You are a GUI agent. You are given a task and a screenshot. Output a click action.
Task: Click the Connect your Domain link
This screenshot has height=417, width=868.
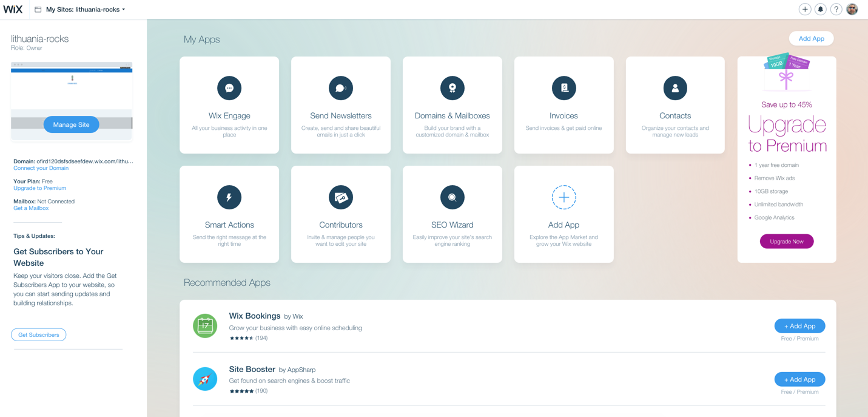pos(41,168)
